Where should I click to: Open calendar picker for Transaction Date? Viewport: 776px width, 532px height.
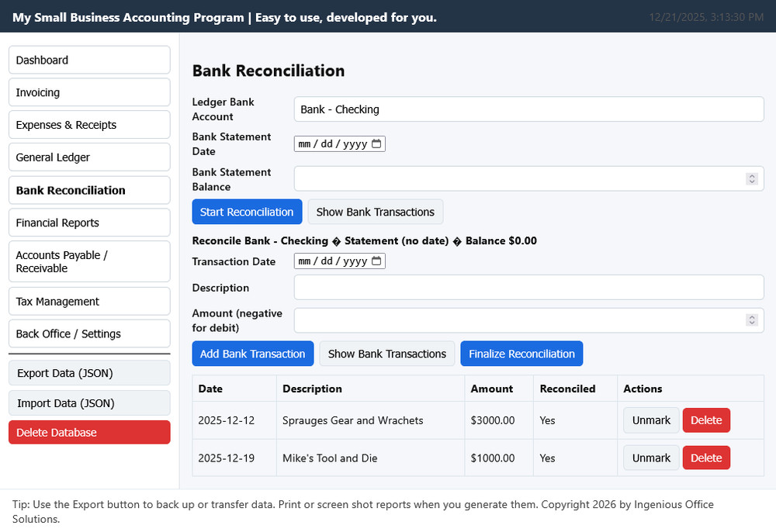(376, 261)
